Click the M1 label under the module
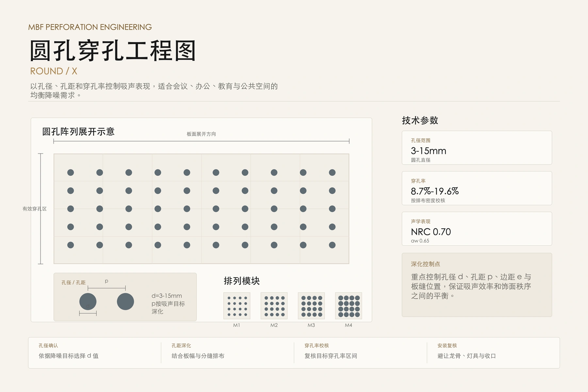Viewport: 588px width, 392px height. click(237, 325)
